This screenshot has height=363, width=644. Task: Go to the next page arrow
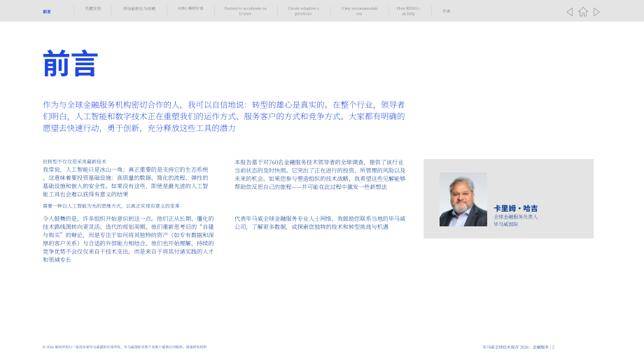596,12
